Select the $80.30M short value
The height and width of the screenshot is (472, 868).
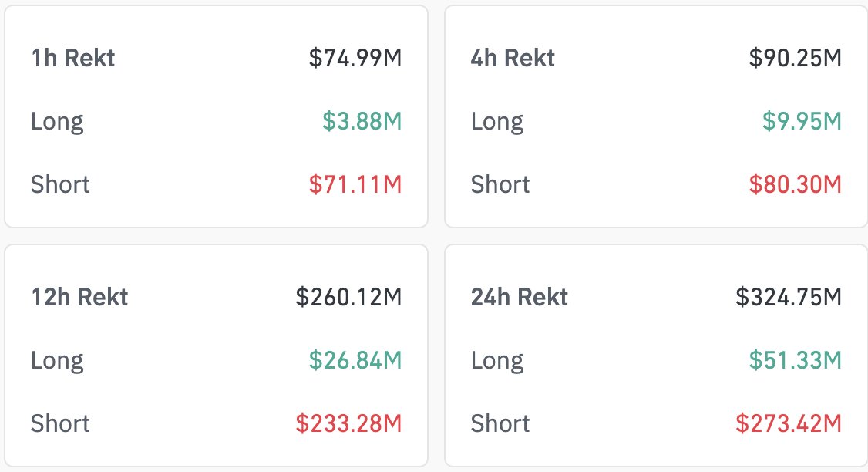click(795, 184)
